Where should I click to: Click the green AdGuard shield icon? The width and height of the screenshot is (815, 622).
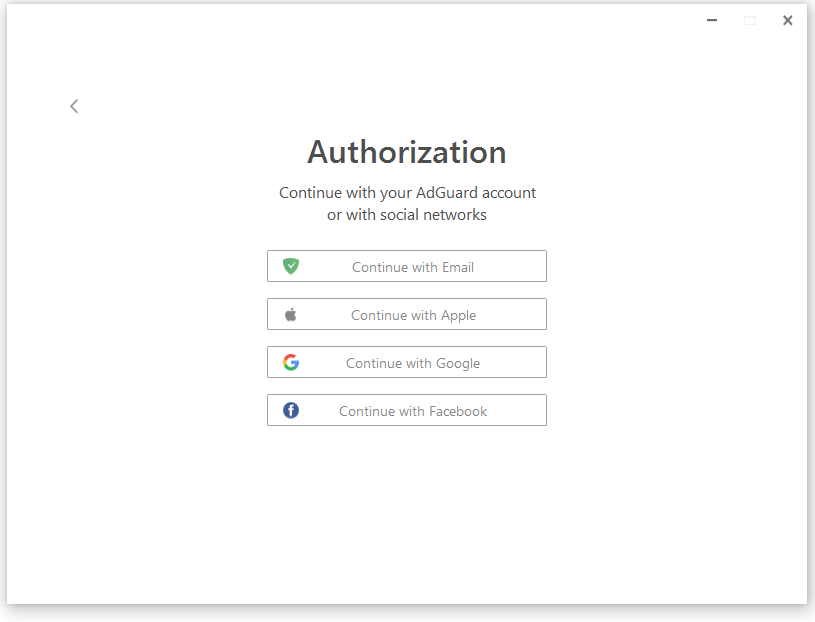tap(291, 266)
